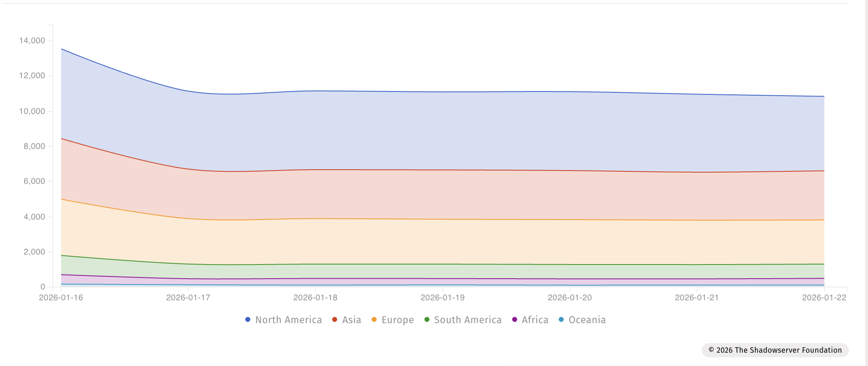Toggle the North America series label

pyautogui.click(x=289, y=320)
